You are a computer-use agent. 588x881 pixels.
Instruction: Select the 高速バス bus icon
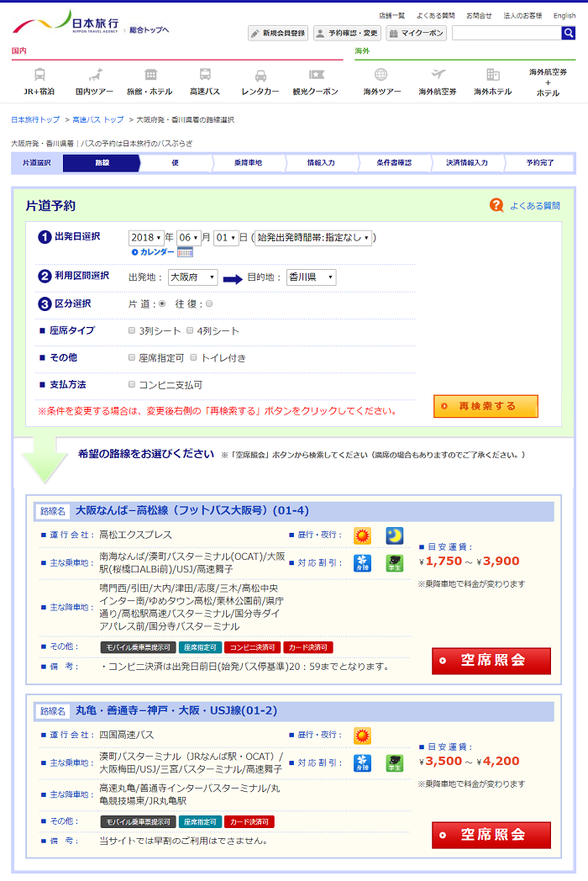coord(205,75)
